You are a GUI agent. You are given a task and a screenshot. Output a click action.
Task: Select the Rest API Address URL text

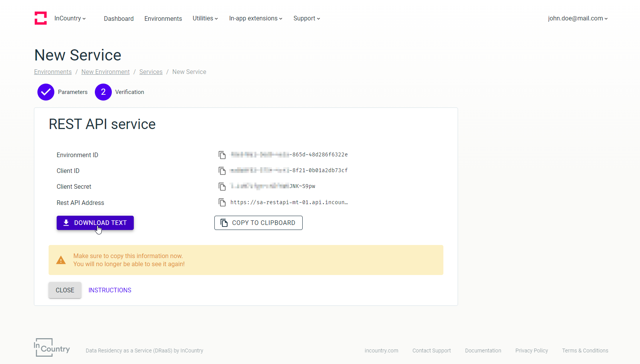click(x=289, y=202)
